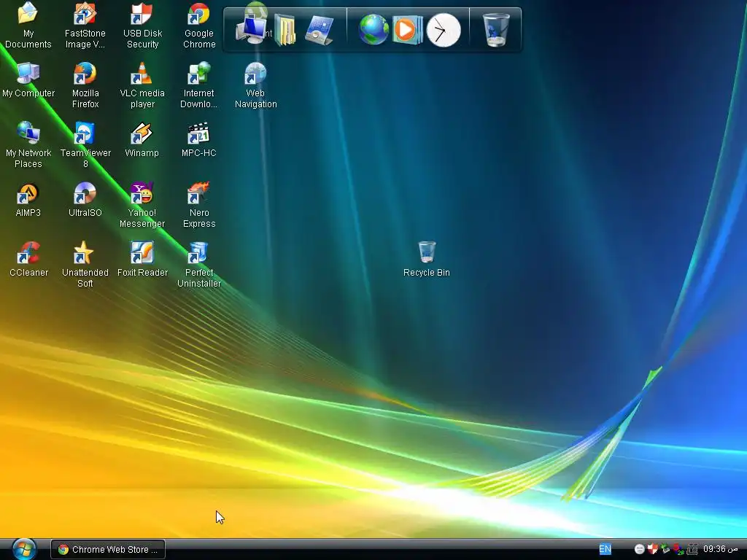Open My Computer desktop icon
The height and width of the screenshot is (560, 747).
[x=28, y=79]
